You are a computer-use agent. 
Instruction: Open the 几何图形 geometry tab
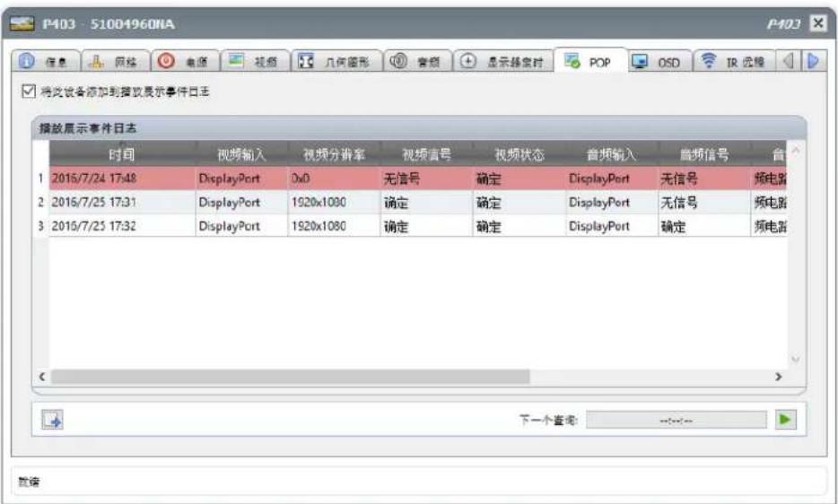click(336, 62)
